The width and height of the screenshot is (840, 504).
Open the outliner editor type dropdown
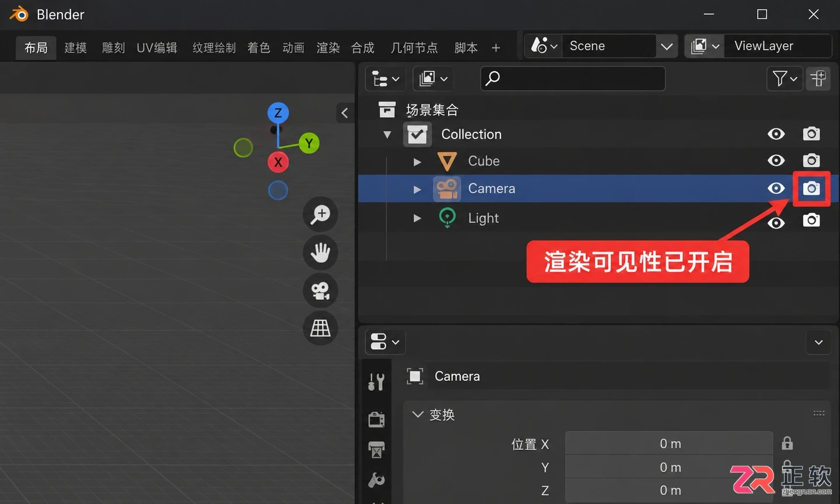pos(385,78)
